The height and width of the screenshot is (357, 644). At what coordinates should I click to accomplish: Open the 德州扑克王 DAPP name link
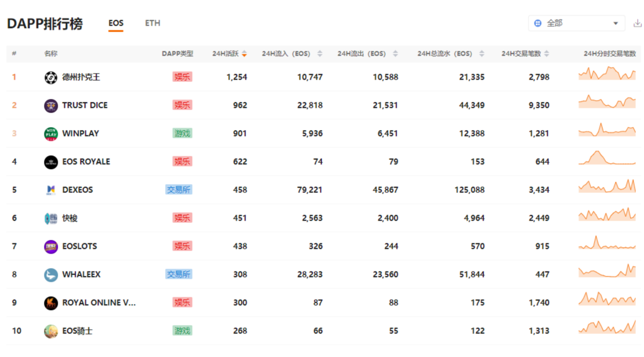[x=81, y=77]
